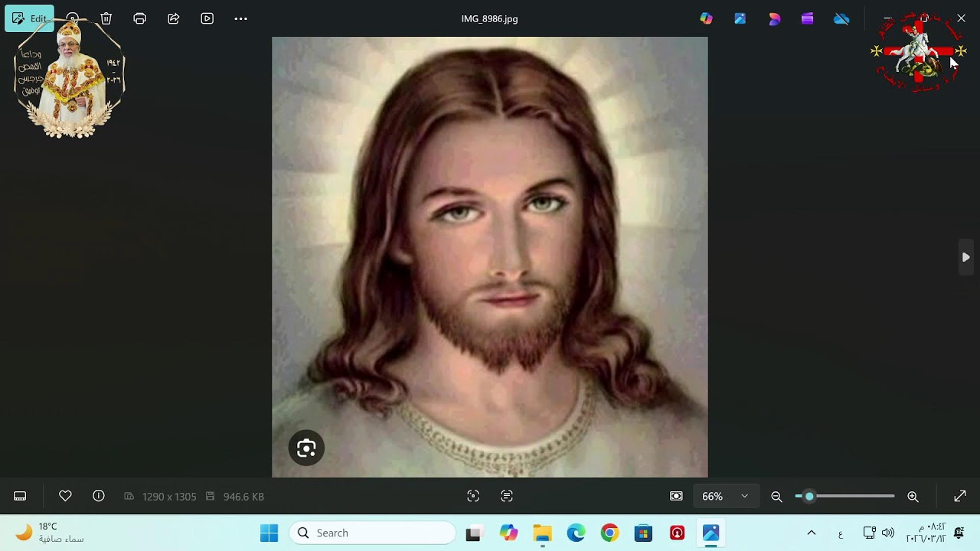Screen dimensions: 980x551
Task: Fit the image to window
Action: tap(676, 497)
